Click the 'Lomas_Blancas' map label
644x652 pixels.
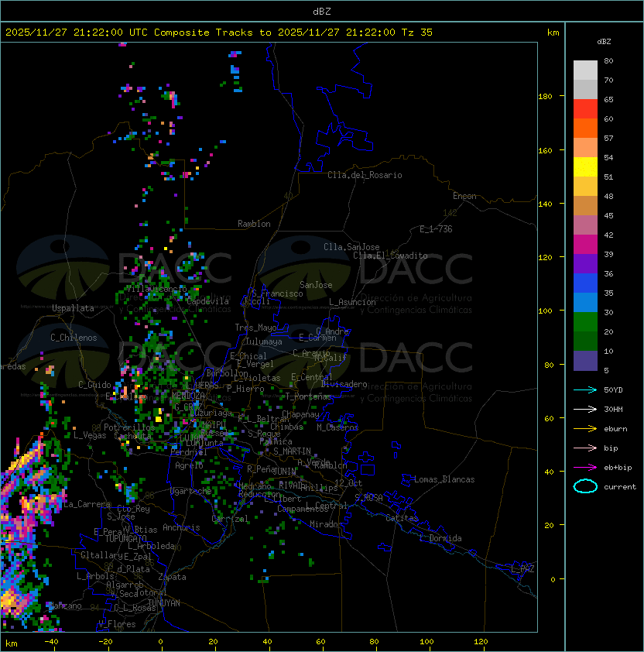tap(444, 479)
